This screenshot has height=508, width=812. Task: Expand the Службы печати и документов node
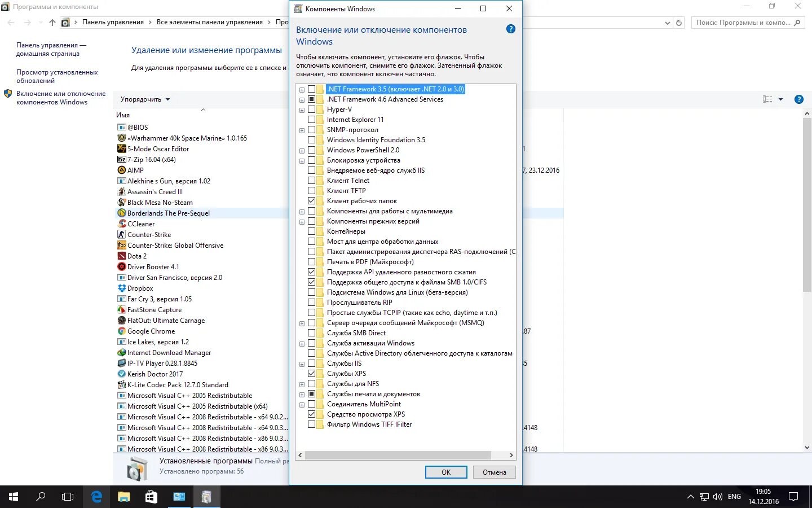[302, 395]
